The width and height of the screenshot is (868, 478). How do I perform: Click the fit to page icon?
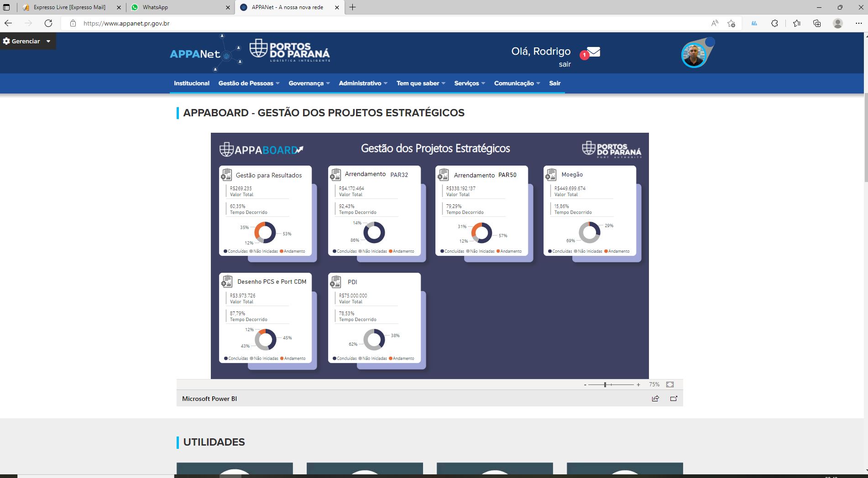[670, 384]
